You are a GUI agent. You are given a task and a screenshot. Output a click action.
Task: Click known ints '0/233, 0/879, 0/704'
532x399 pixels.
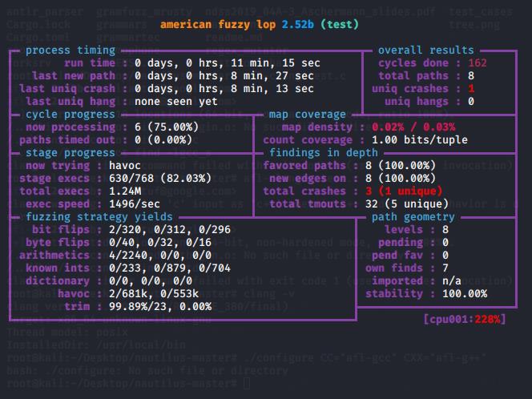click(x=170, y=268)
